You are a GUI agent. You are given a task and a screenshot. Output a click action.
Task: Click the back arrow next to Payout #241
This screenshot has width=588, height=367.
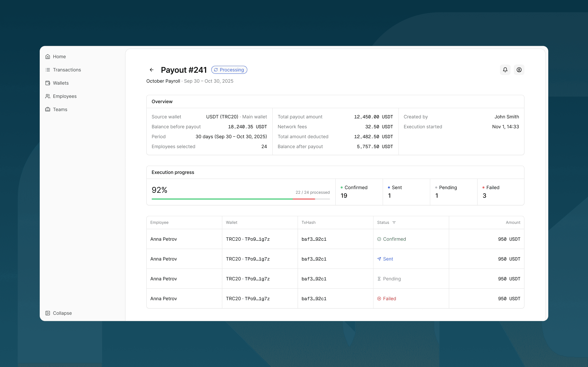tap(152, 70)
